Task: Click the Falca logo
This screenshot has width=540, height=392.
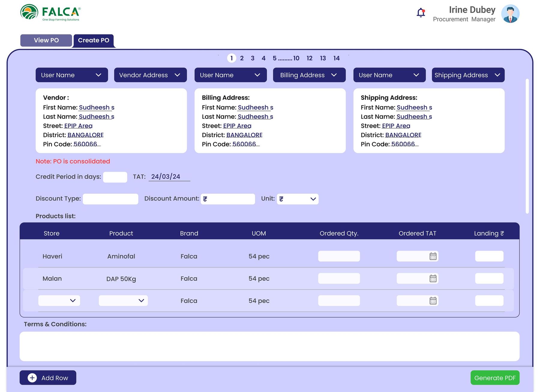Action: [x=50, y=13]
